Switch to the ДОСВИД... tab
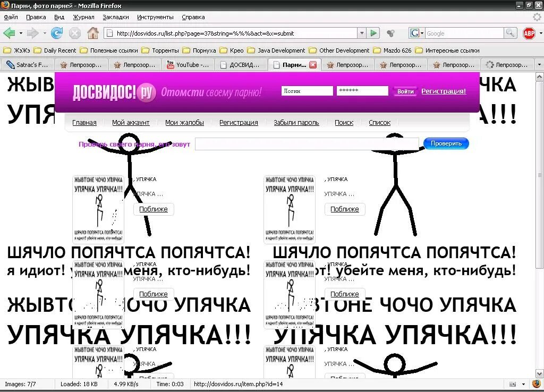Image resolution: width=544 pixels, height=392 pixels. [x=241, y=65]
